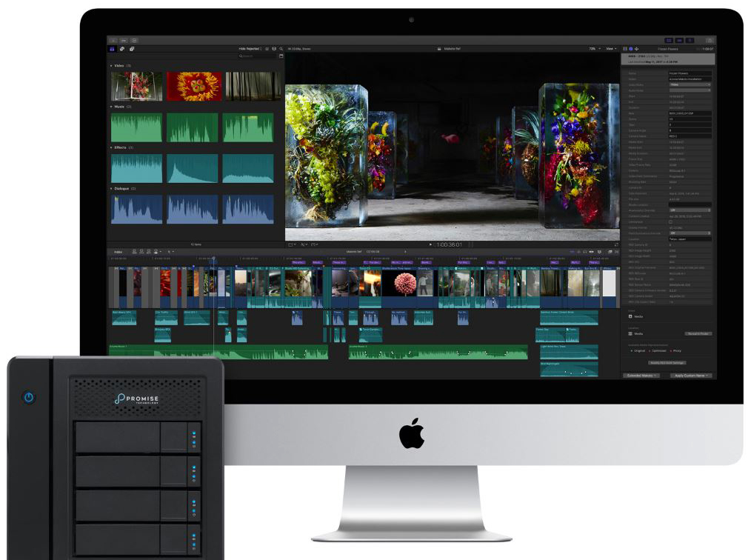This screenshot has width=751, height=560.
Task: Switch to the Share inspector tab
Action: click(x=636, y=49)
